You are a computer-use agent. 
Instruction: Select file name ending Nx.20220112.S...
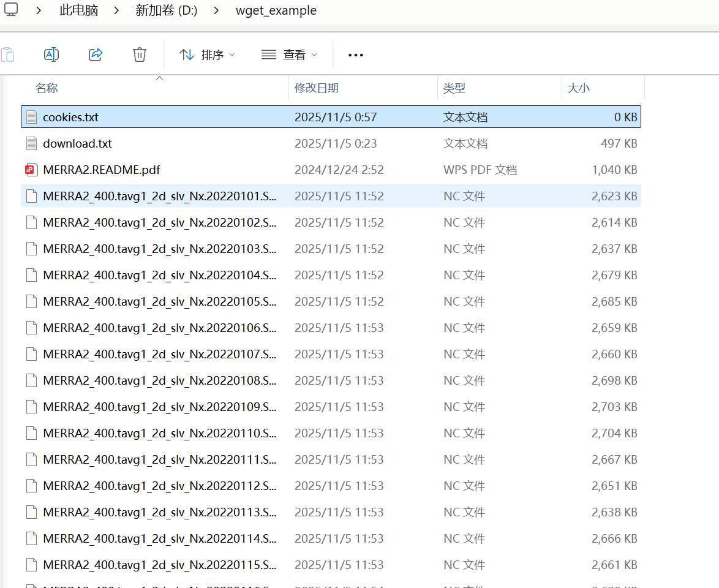pos(160,486)
